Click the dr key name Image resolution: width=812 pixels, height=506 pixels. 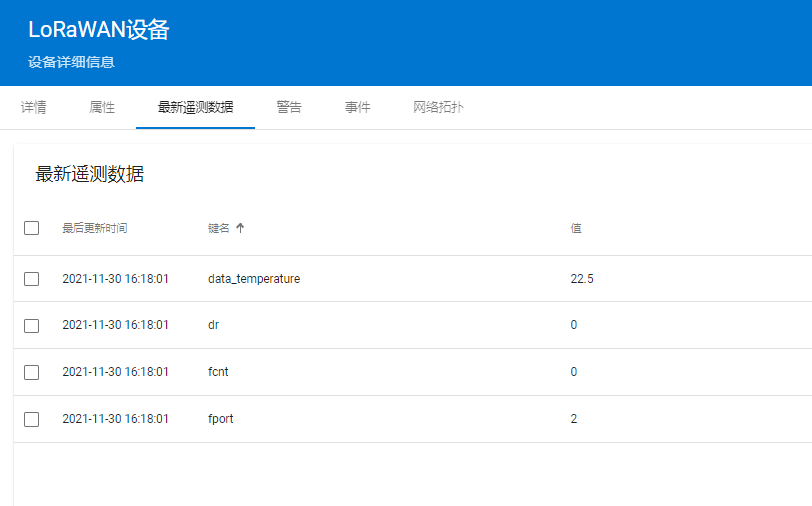(213, 325)
